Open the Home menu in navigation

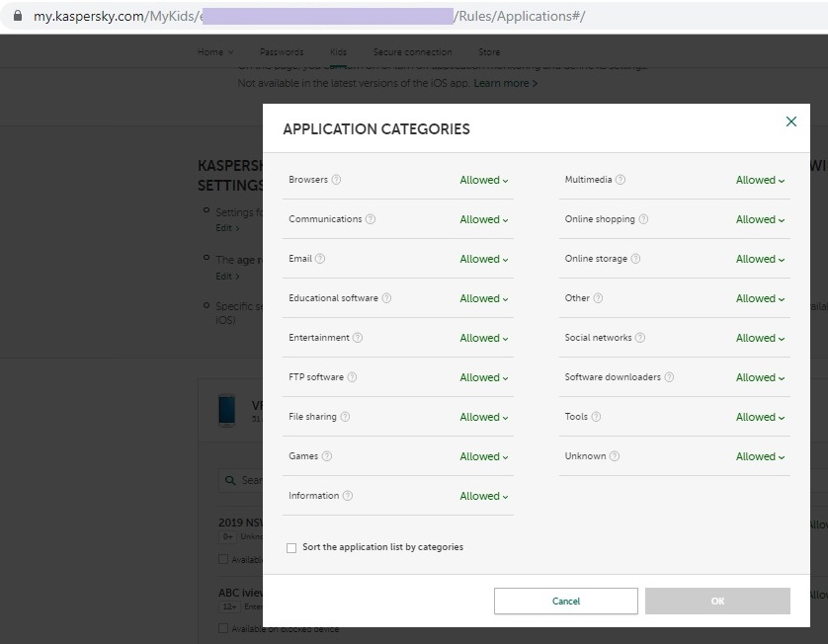[x=214, y=52]
